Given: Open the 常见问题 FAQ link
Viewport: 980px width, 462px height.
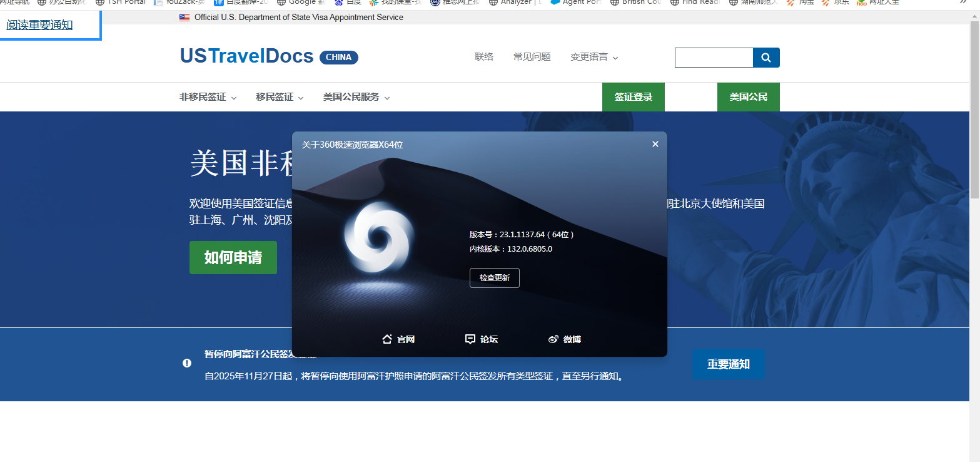Looking at the screenshot, I should pos(532,57).
